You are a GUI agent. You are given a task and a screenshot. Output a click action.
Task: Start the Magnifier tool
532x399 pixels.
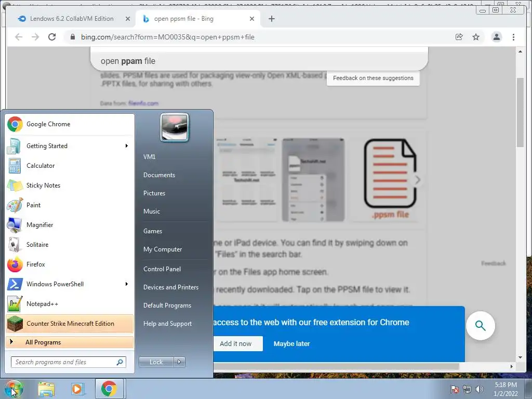pyautogui.click(x=70, y=224)
